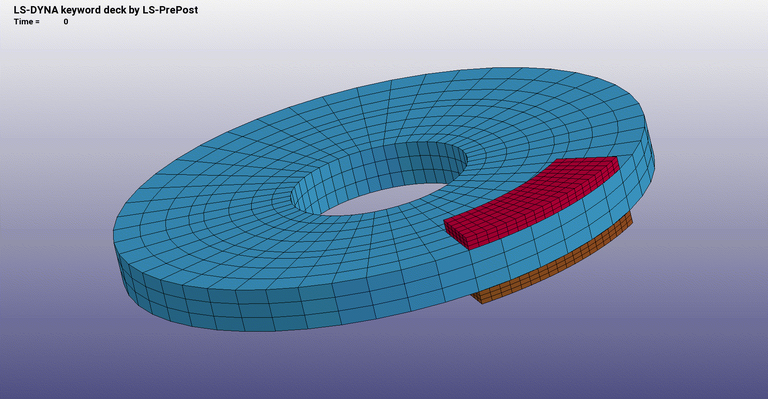Click the time value 0
This screenshot has height=399, width=768.
click(66, 22)
